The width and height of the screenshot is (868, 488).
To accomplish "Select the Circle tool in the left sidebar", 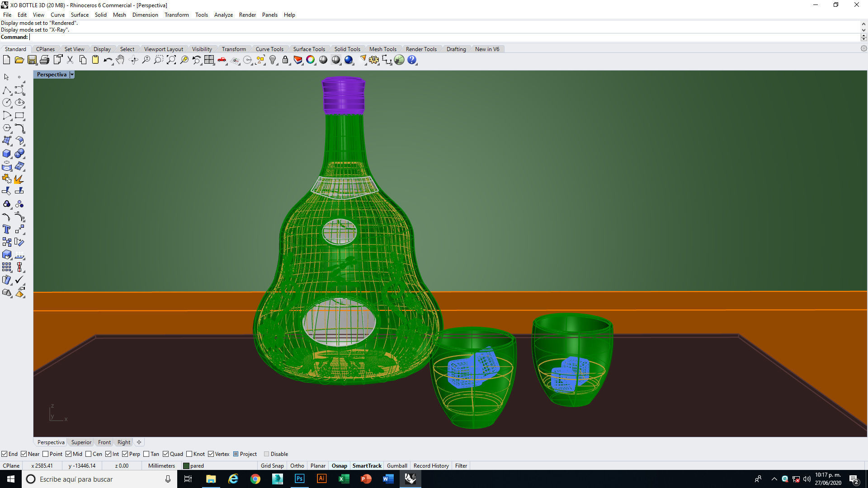I will [7, 103].
